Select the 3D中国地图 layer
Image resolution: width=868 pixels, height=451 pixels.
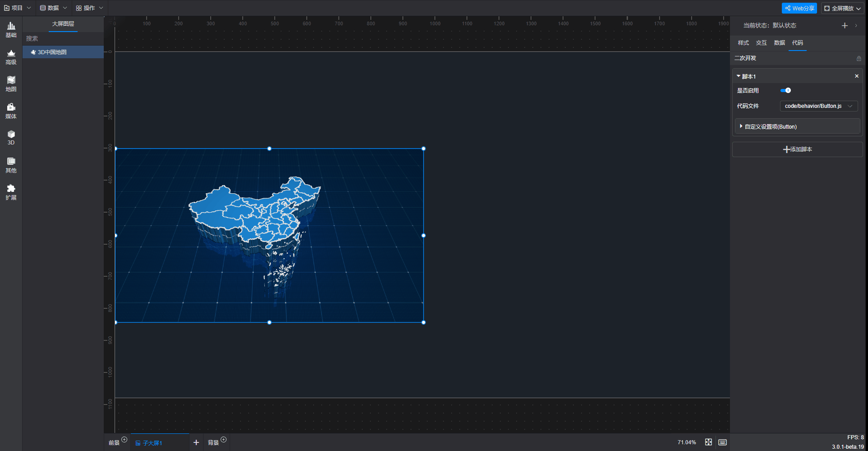[63, 52]
